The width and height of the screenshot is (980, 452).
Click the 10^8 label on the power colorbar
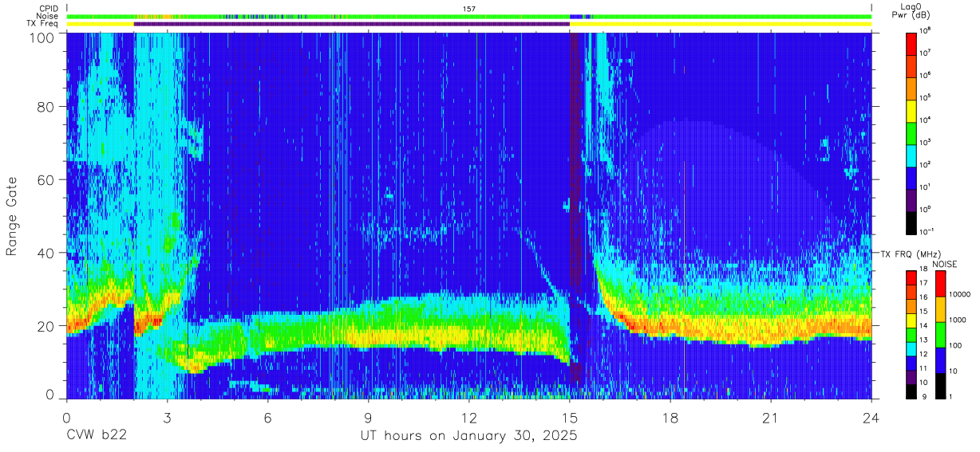(927, 31)
